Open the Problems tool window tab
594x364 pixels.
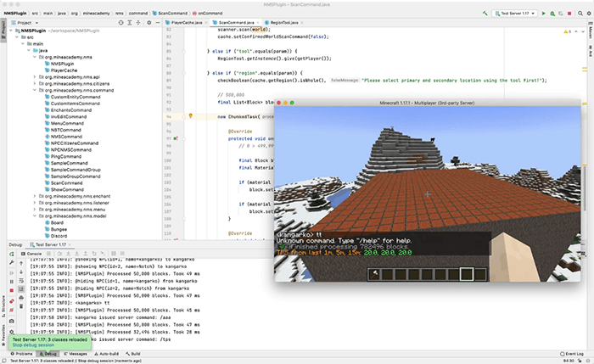click(x=21, y=354)
